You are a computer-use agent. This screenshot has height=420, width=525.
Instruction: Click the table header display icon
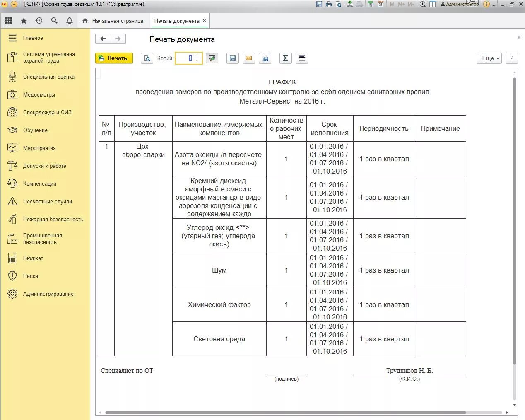point(302,58)
